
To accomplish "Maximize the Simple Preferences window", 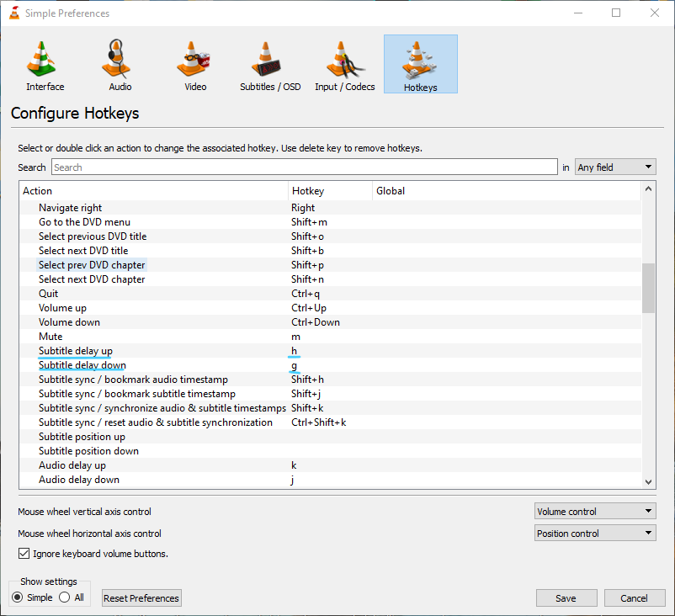I will [616, 13].
